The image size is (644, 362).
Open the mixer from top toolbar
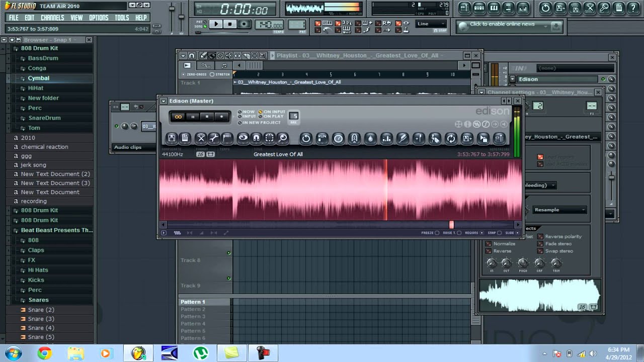pyautogui.click(x=523, y=8)
